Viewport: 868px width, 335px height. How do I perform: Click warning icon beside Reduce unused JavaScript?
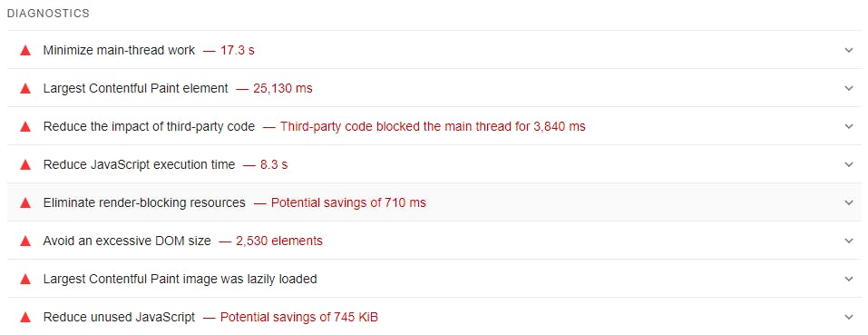tap(24, 318)
